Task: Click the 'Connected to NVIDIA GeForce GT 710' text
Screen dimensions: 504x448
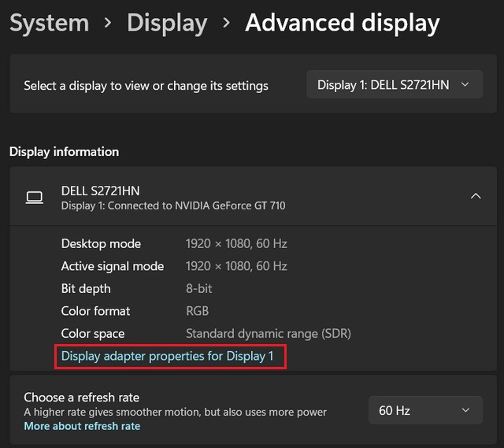Action: click(196, 205)
